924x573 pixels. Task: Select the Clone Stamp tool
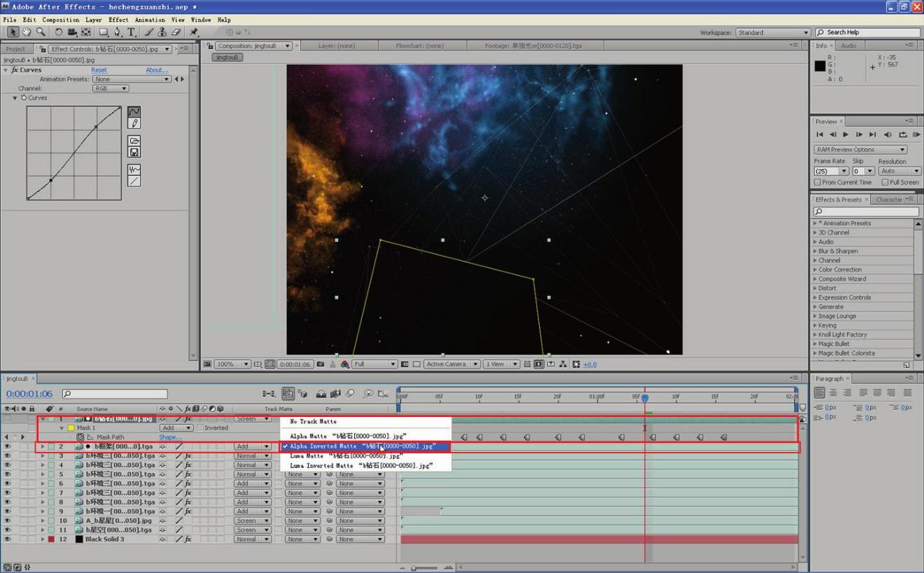162,32
